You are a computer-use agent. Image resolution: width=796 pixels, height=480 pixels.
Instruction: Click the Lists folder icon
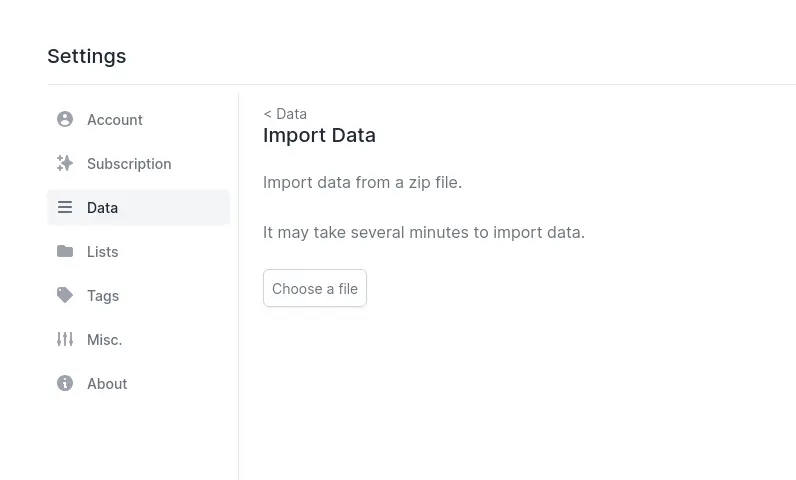65,251
